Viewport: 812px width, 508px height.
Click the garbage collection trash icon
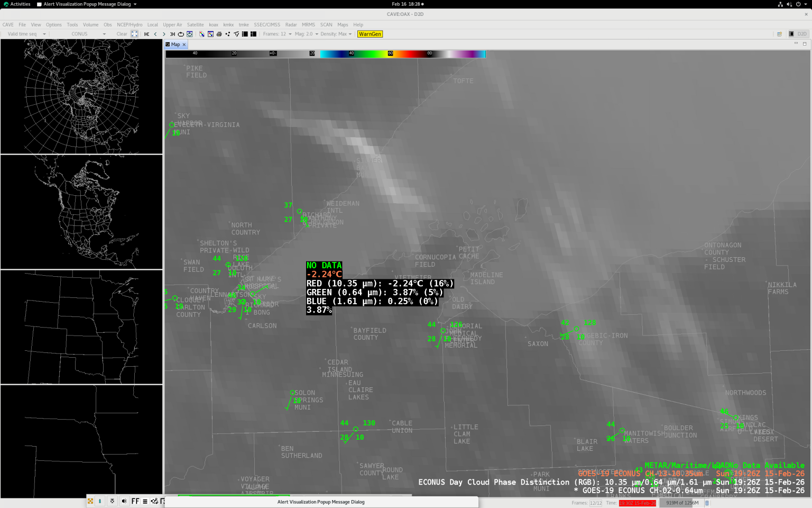pos(707,503)
